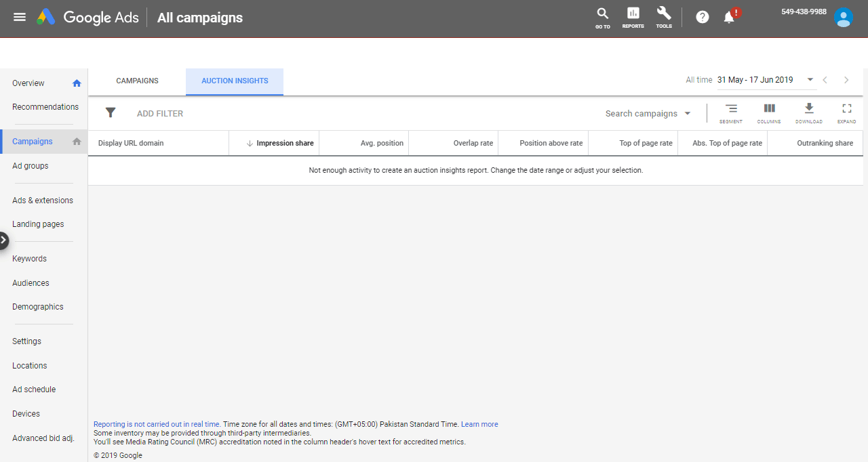Open the Reports icon
This screenshot has width=868, height=462.
click(x=633, y=17)
